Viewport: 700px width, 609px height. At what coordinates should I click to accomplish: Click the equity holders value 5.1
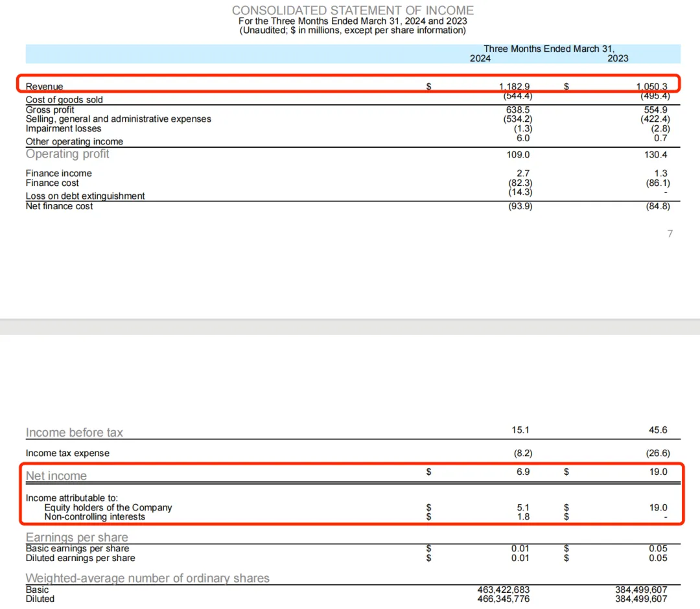tap(523, 508)
